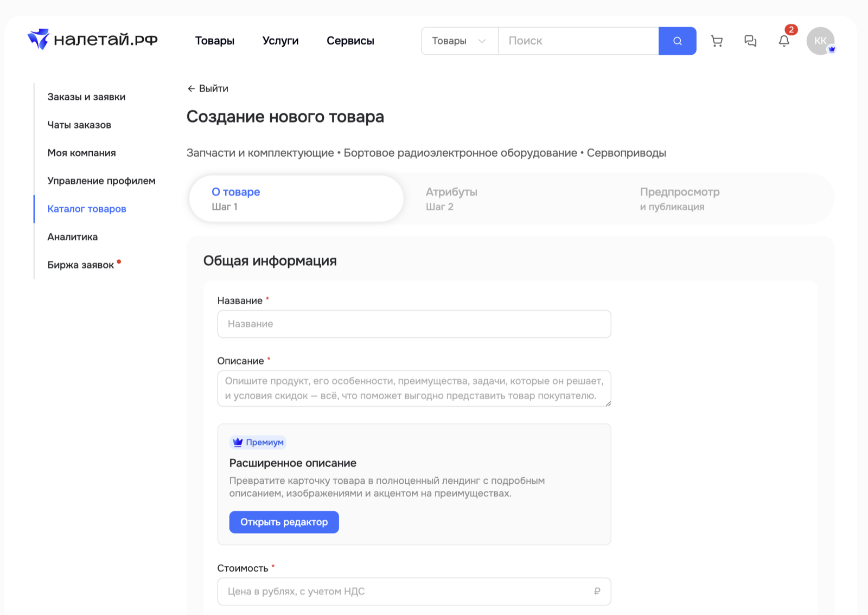
Task: Expand the Товары search category dropdown
Action: (x=459, y=41)
